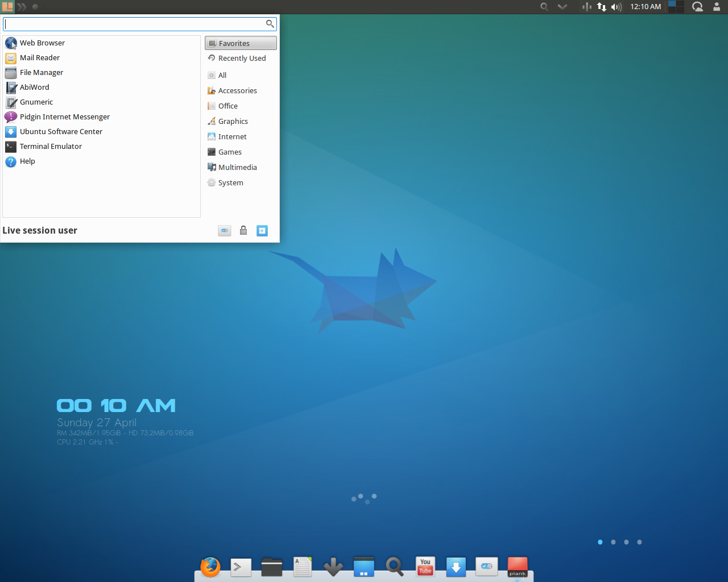
Task: Click the blue log out icon in the menu
Action: pos(262,230)
